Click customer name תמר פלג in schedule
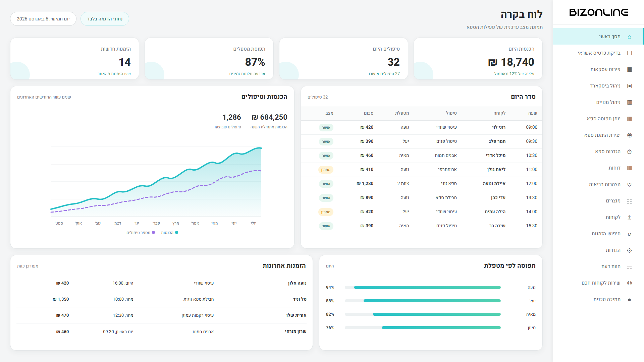The image size is (644, 362). click(x=497, y=141)
